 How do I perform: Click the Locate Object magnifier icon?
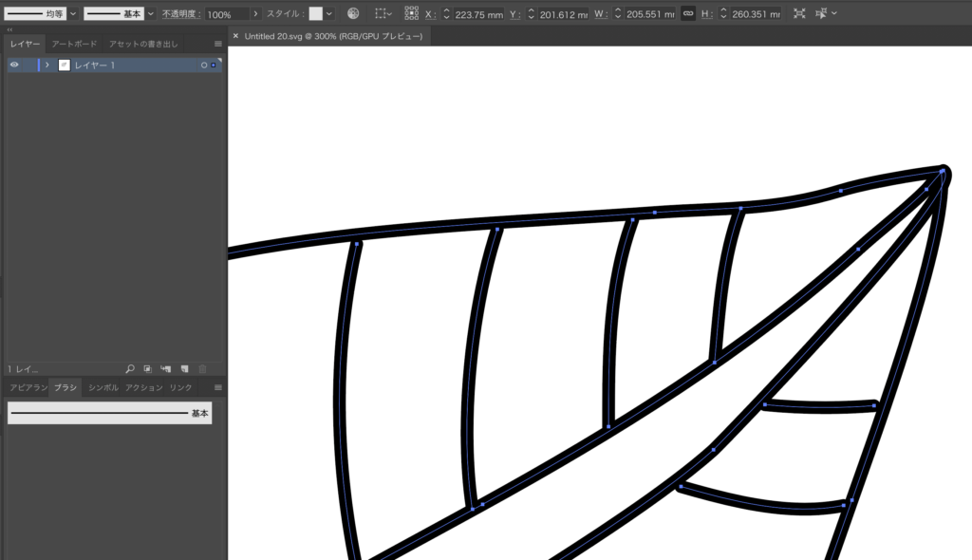point(130,368)
